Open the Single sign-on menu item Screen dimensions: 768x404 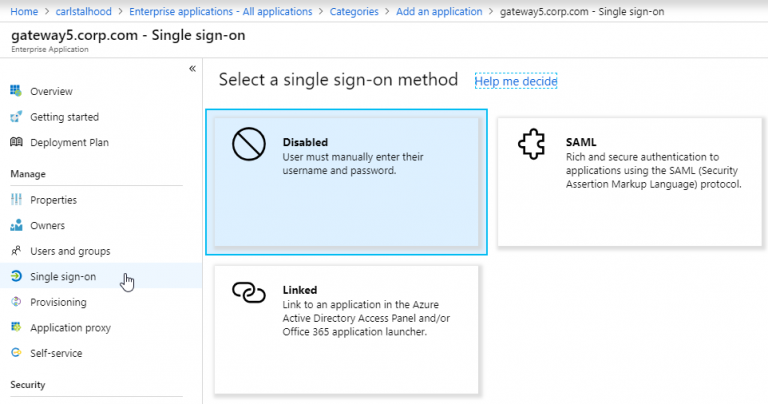[63, 277]
